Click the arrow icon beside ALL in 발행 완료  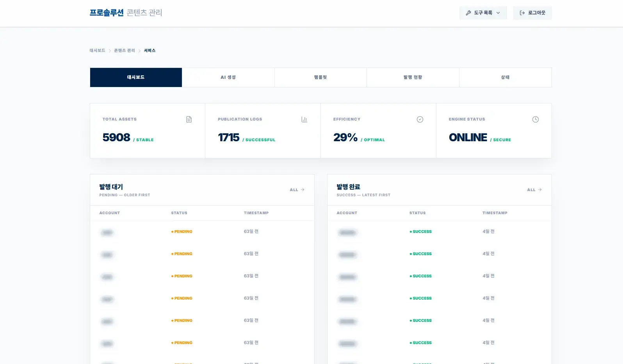click(x=540, y=190)
